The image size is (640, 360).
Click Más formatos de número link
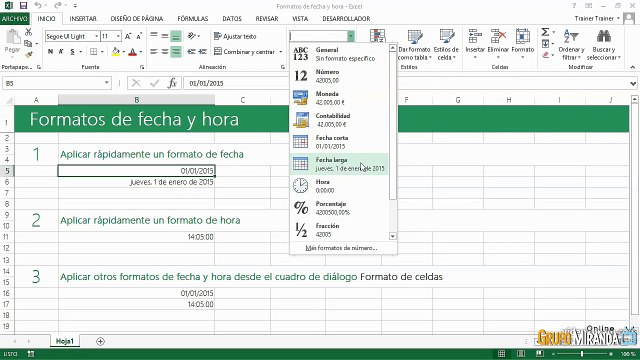[341, 248]
